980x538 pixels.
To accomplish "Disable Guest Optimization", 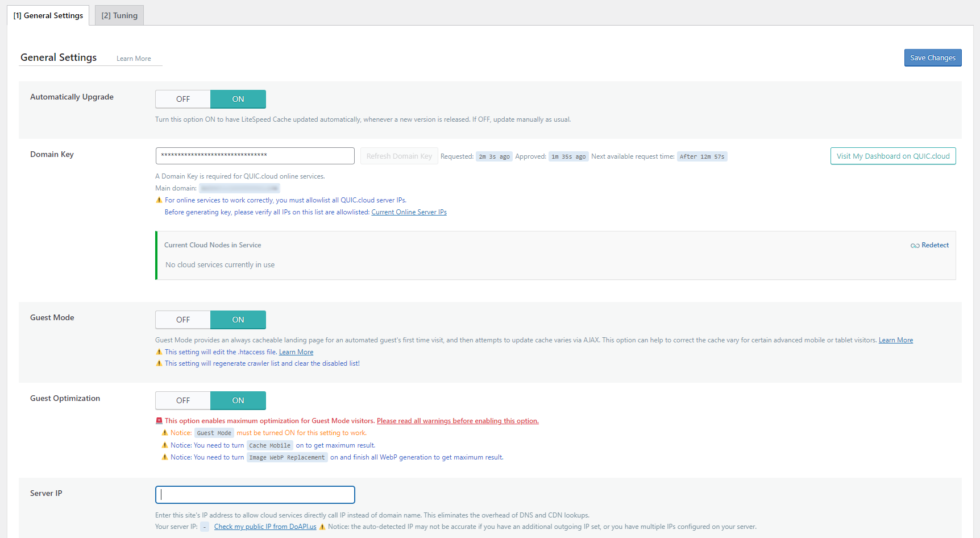I will click(182, 400).
